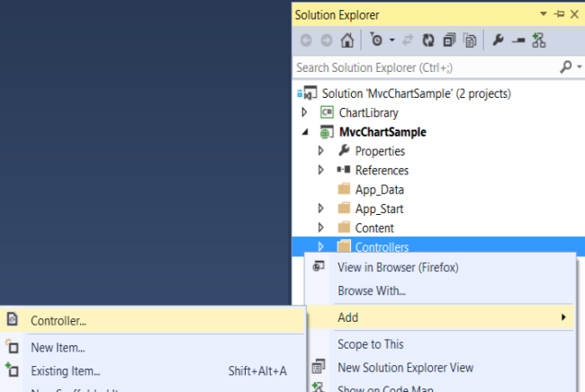Viewport: 585px width, 392px height.
Task: Click the New Item menu icon
Action: point(13,346)
